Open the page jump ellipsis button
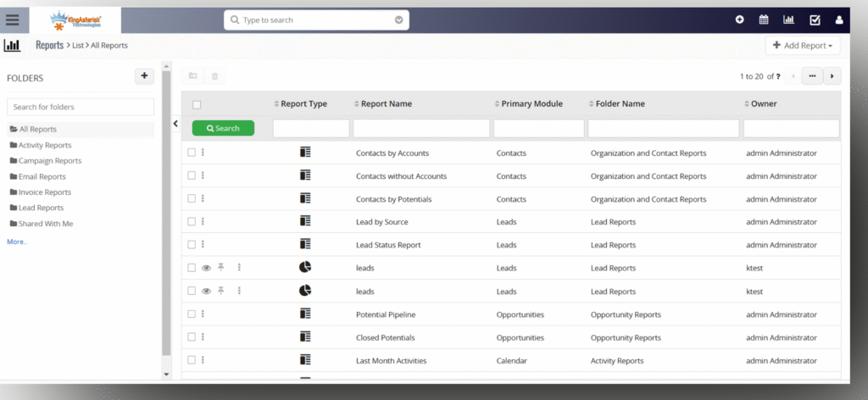 [x=812, y=76]
